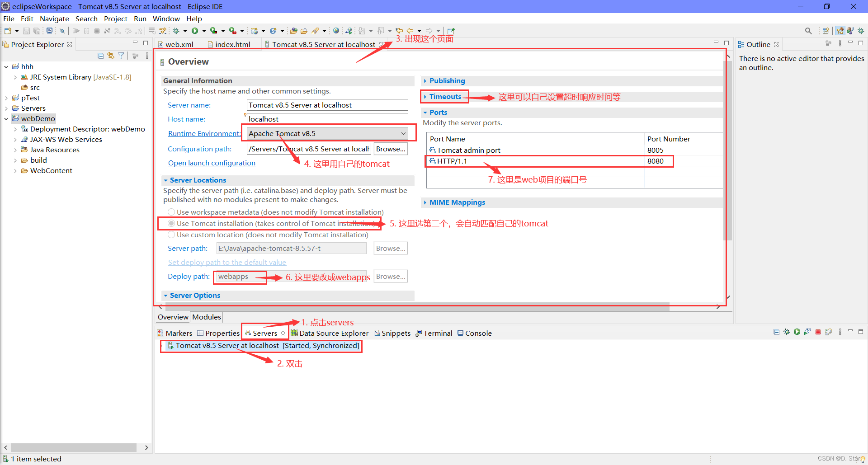Expand the pTest project node
This screenshot has height=465, width=868.
[x=6, y=98]
